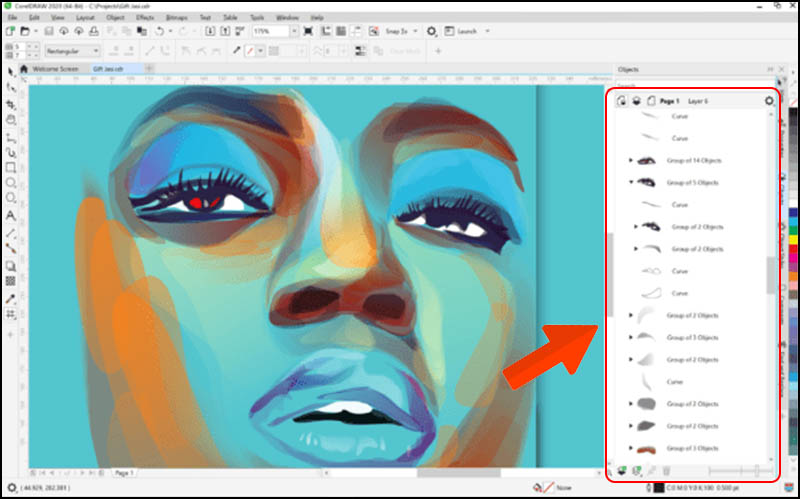Select the Pick tool in toolbox
Image resolution: width=800 pixels, height=499 pixels.
[10, 72]
